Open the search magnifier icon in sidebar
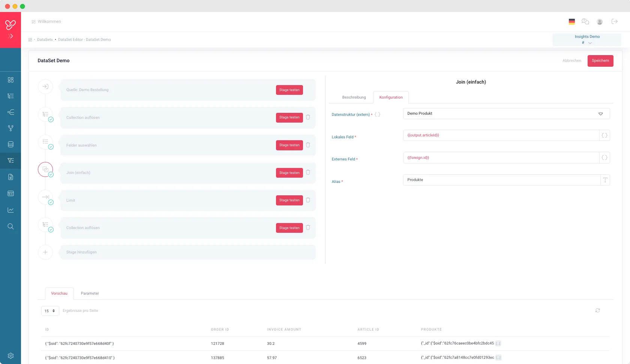Screen dimensions: 630x364 tap(10, 226)
